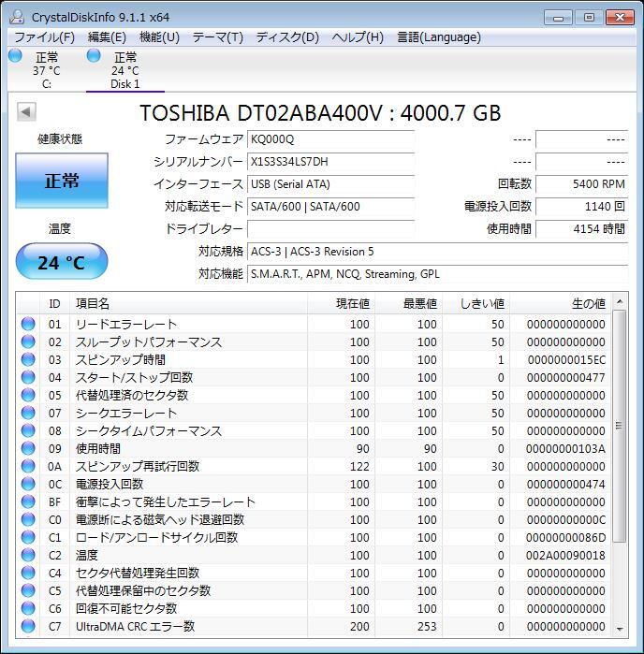Viewport: 644px width, 654px height.
Task: Click the CrystalDiskInfo title bar icon
Action: click(17, 17)
